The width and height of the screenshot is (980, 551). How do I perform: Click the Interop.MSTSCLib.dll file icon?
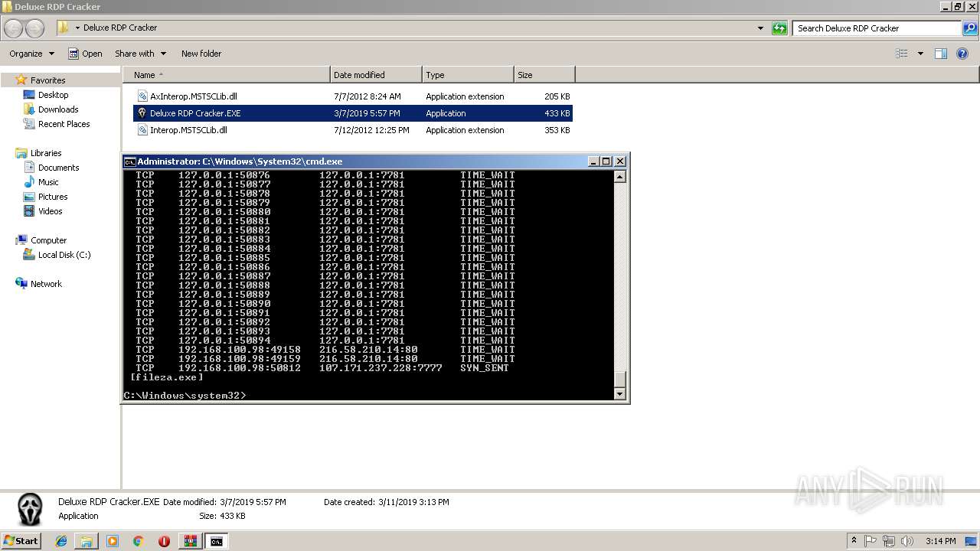pos(142,130)
